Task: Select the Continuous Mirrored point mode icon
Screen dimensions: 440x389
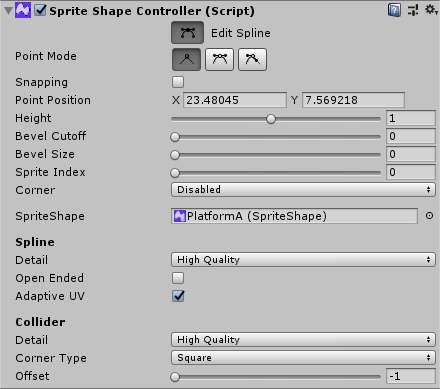Action: pyautogui.click(x=219, y=60)
